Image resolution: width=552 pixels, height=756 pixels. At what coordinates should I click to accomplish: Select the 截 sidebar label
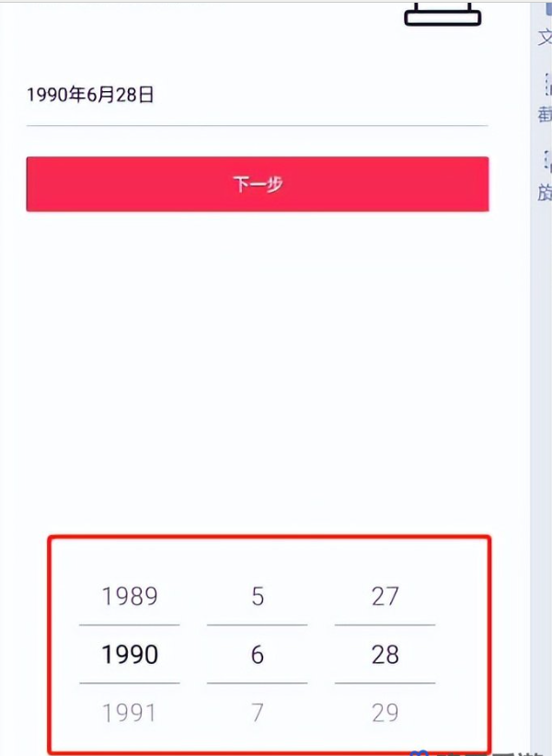point(546,114)
